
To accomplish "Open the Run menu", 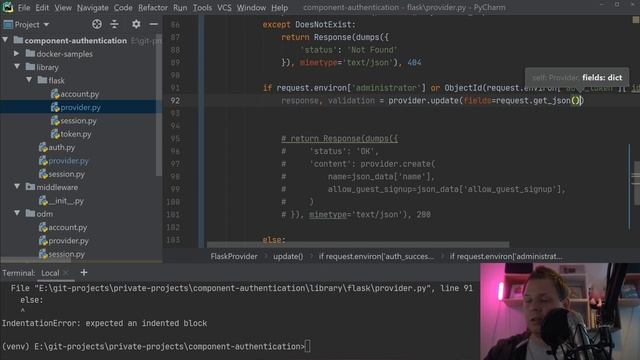I will 180,7.
